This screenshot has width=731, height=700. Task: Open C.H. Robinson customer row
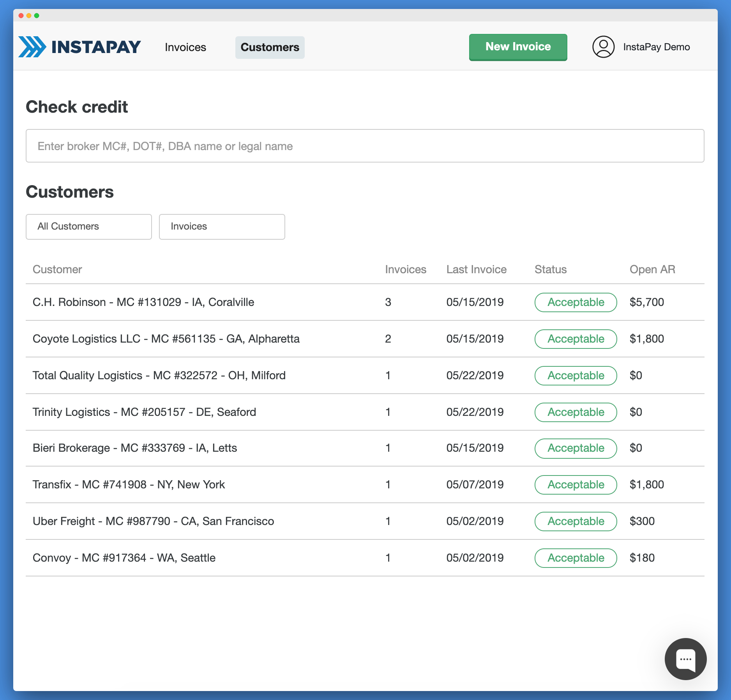[365, 302]
